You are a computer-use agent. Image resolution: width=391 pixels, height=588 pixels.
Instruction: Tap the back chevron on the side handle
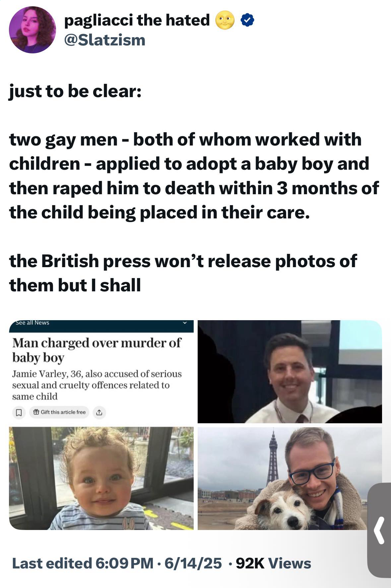click(x=380, y=530)
